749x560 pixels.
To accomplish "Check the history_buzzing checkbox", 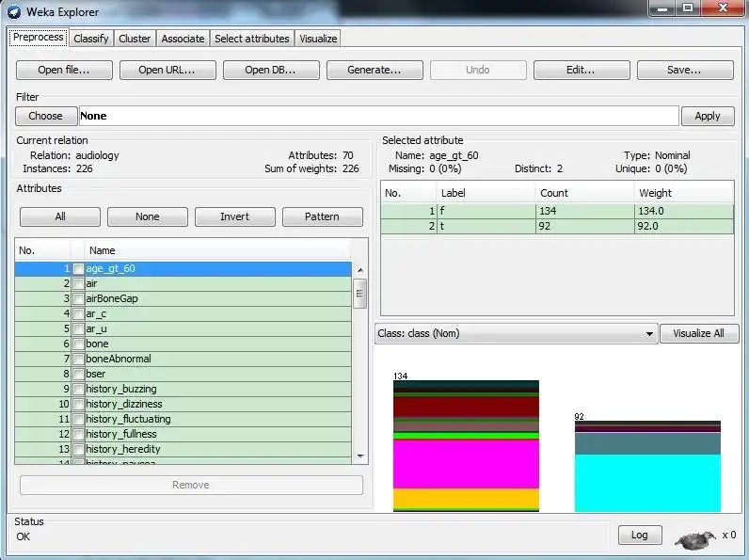I will [x=78, y=390].
